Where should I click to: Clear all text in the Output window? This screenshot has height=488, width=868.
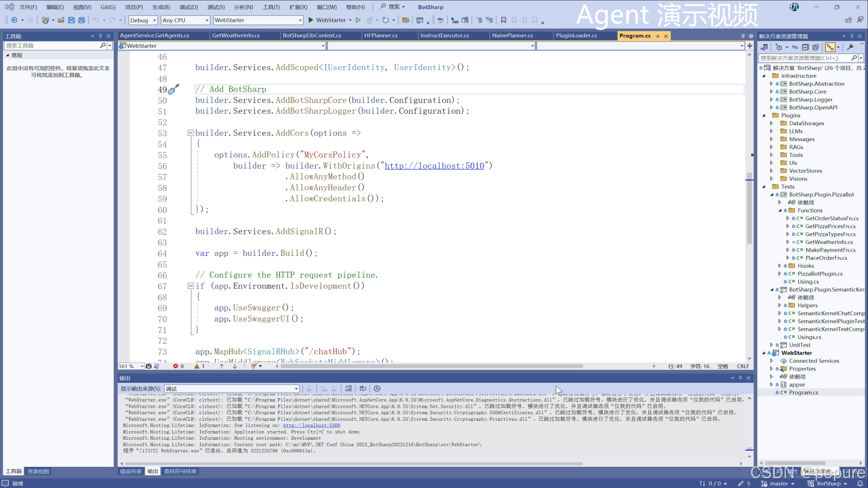(348, 389)
